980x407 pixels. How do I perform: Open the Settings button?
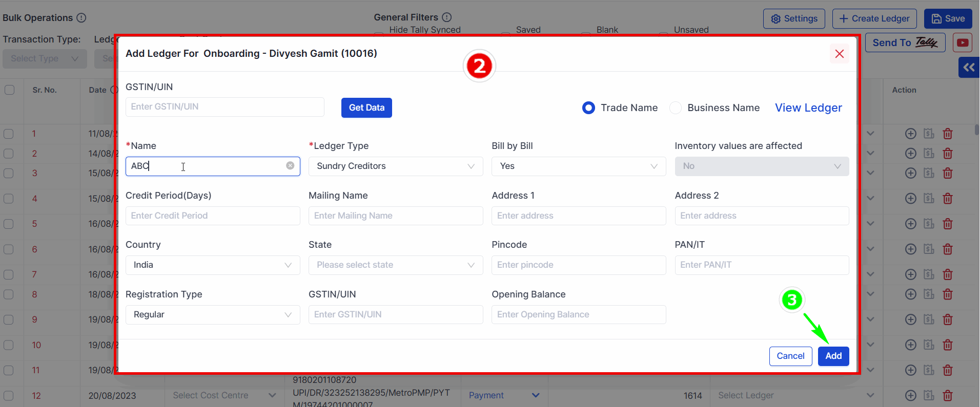[x=794, y=18]
